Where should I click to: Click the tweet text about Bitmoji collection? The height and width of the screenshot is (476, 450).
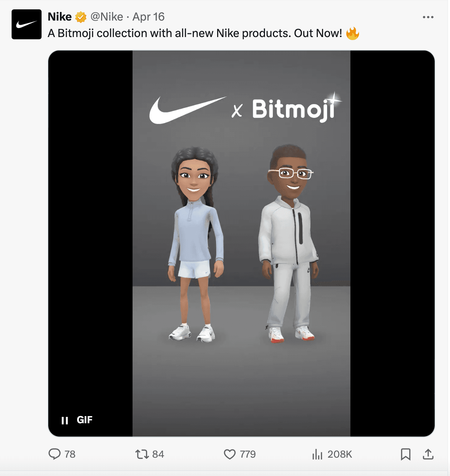click(x=187, y=33)
